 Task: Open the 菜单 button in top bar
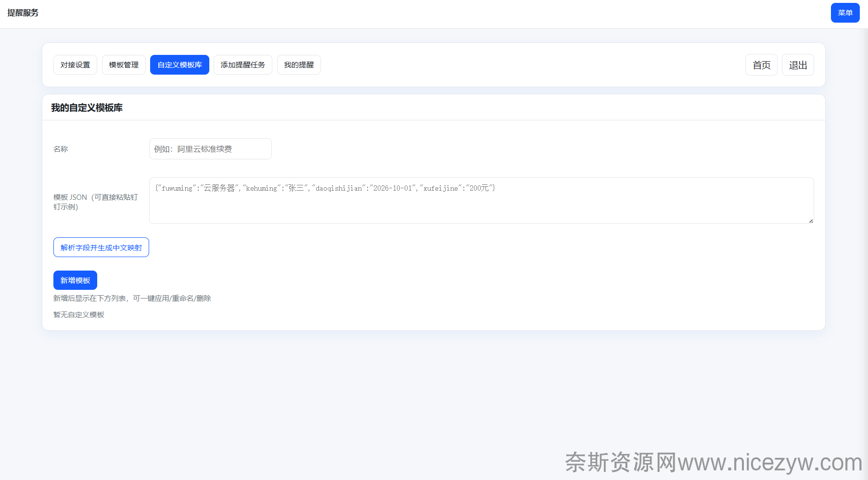845,13
